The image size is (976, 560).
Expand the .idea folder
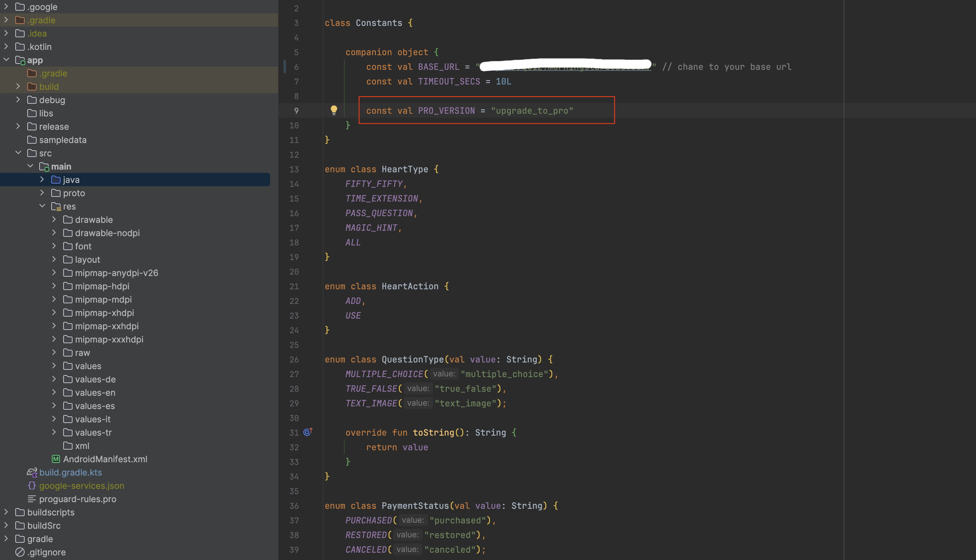tap(7, 33)
